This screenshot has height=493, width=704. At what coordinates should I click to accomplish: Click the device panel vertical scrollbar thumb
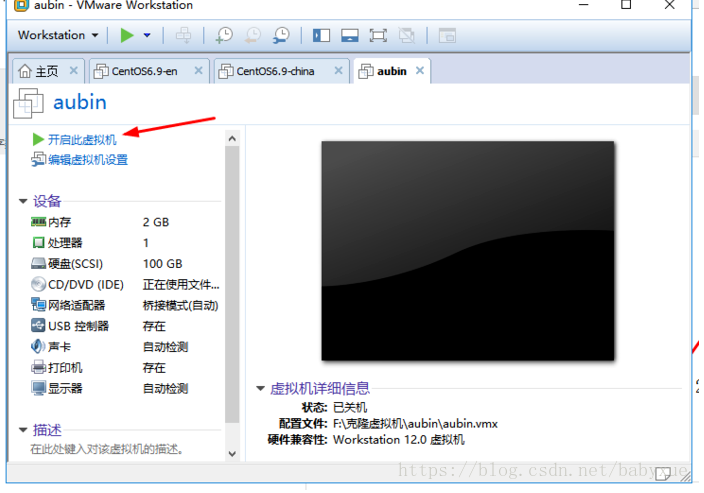(x=232, y=284)
